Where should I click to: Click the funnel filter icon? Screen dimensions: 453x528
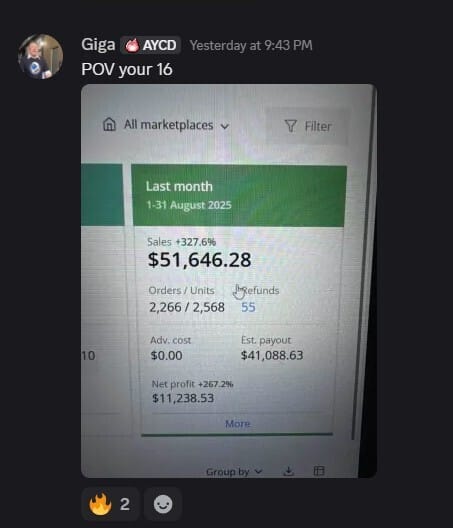290,126
